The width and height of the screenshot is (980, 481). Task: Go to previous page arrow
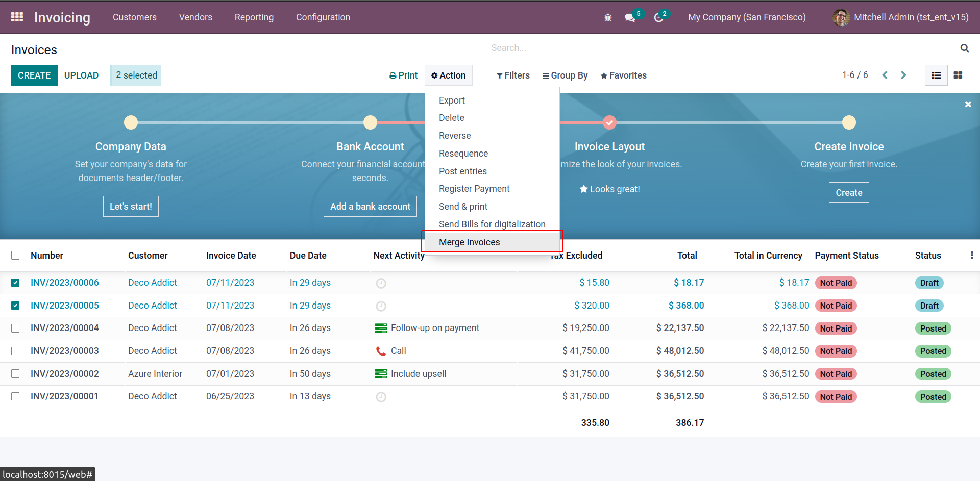tap(885, 75)
